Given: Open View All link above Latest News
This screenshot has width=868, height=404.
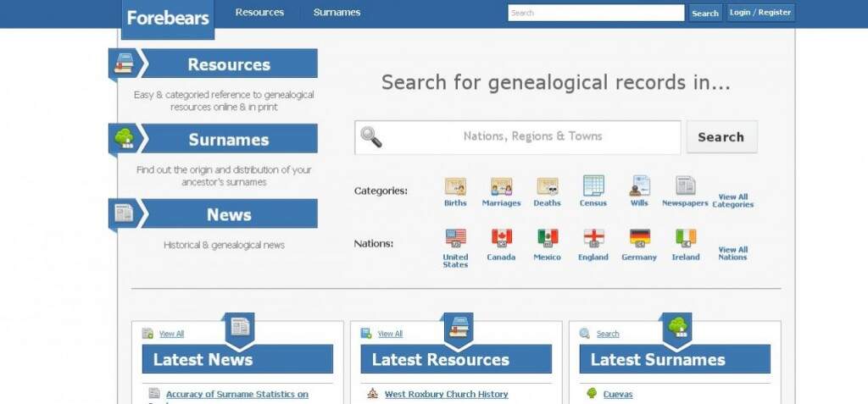Looking at the screenshot, I should click(171, 334).
